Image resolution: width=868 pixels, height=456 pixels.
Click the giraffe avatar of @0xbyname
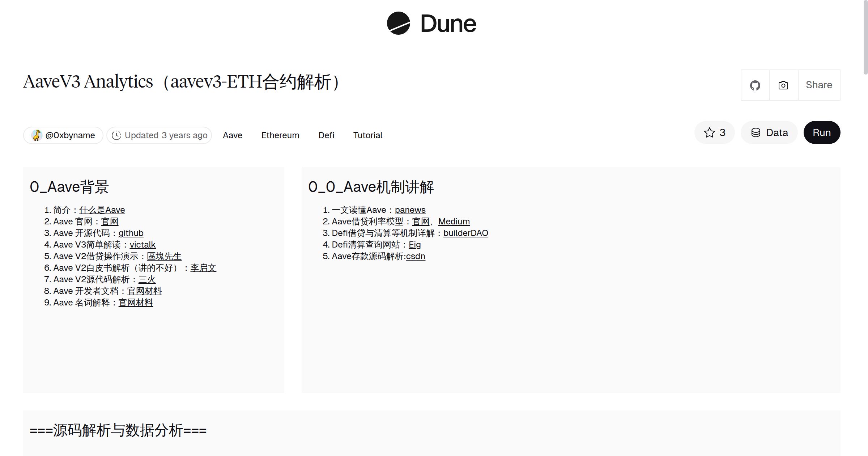point(38,135)
